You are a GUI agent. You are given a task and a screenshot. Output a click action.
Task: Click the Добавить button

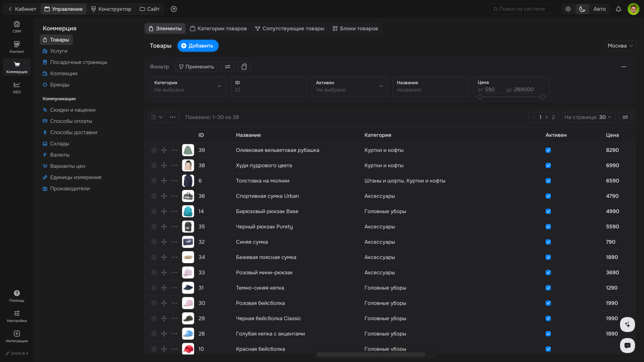point(198,46)
